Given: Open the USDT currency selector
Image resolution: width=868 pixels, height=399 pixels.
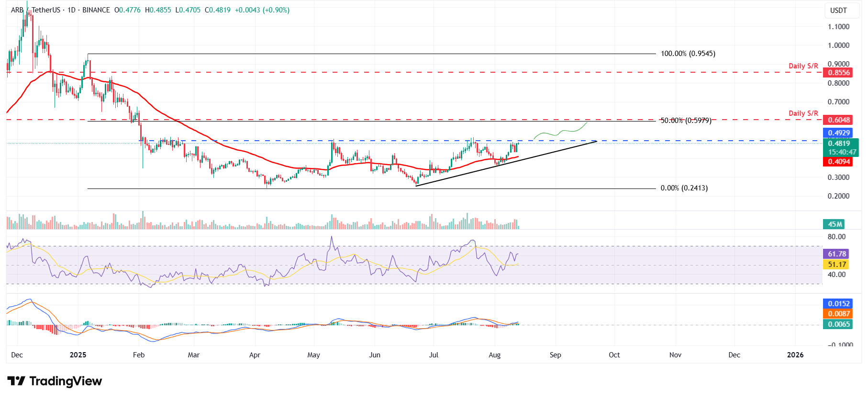Looking at the screenshot, I should tap(838, 11).
